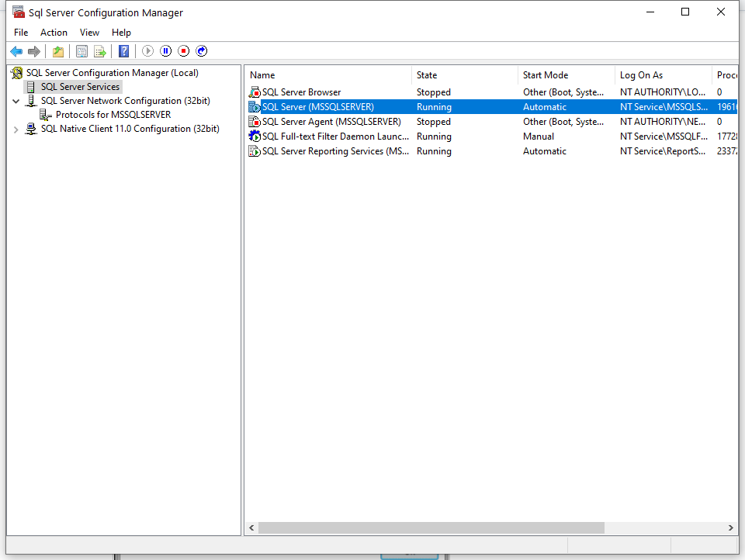Open the Action menu
This screenshot has width=745, height=560.
(54, 33)
